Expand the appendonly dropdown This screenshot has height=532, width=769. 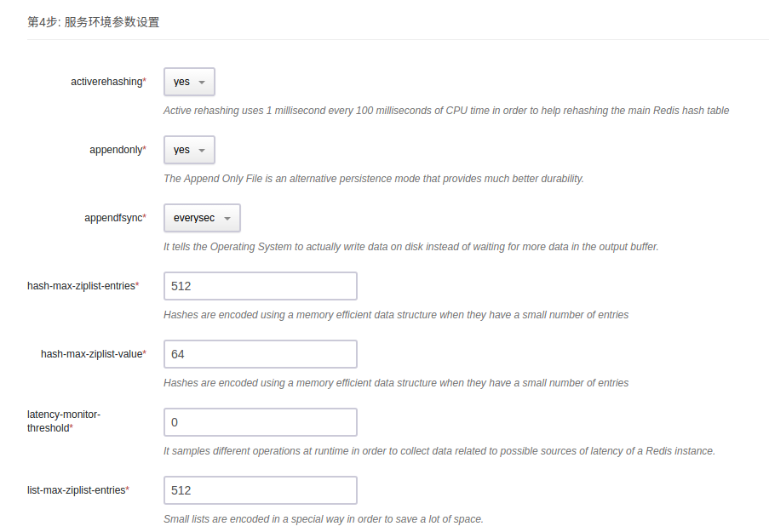(189, 150)
